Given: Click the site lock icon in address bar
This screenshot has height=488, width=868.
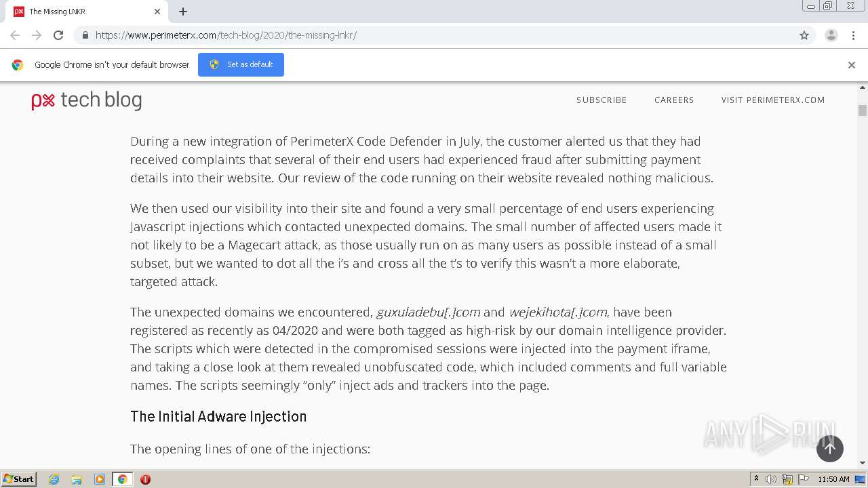Looking at the screenshot, I should click(x=85, y=35).
